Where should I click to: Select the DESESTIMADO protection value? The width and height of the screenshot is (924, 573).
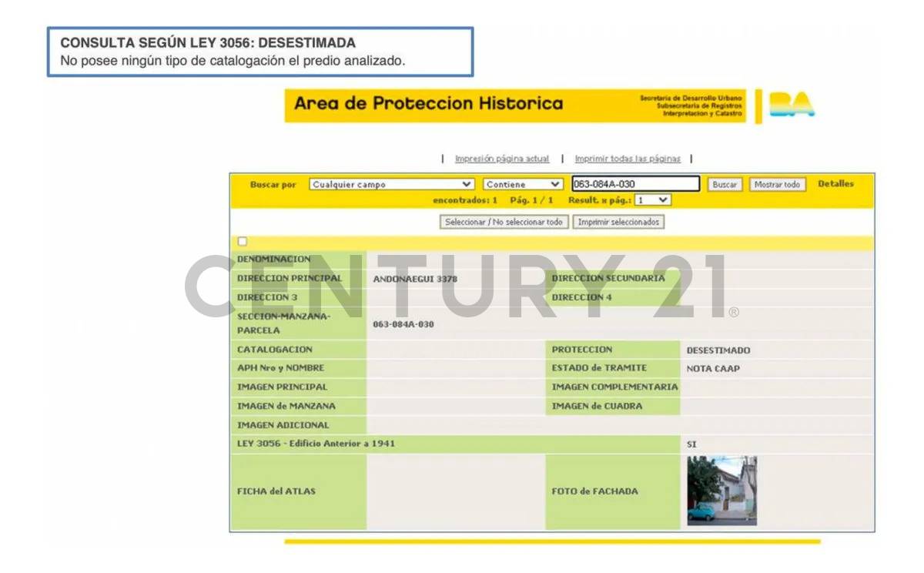point(718,350)
